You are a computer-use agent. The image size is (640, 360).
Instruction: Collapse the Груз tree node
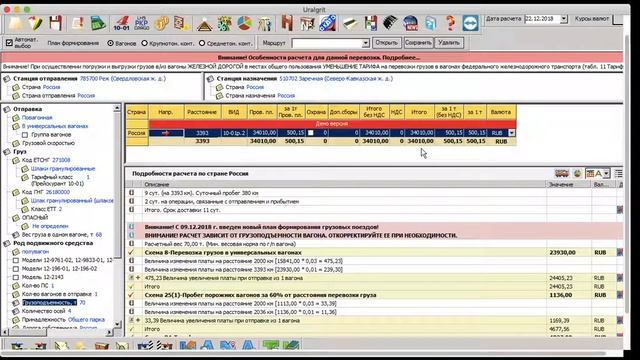point(7,151)
